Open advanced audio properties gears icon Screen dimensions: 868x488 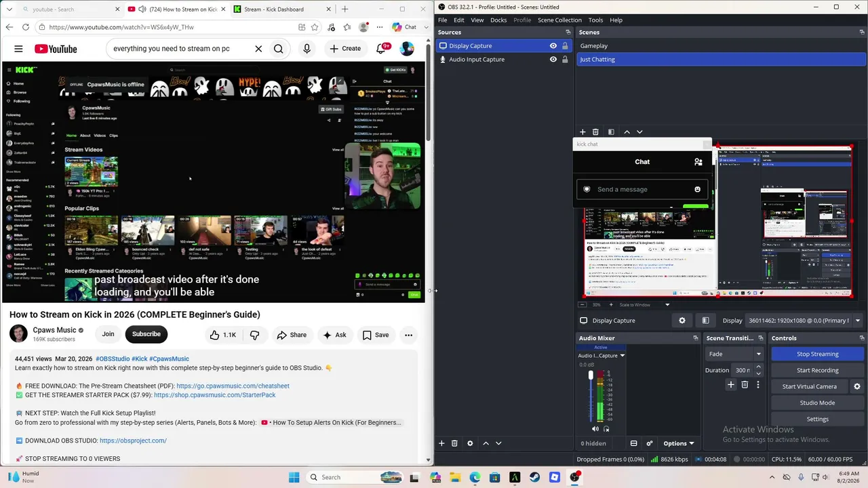pyautogui.click(x=650, y=443)
